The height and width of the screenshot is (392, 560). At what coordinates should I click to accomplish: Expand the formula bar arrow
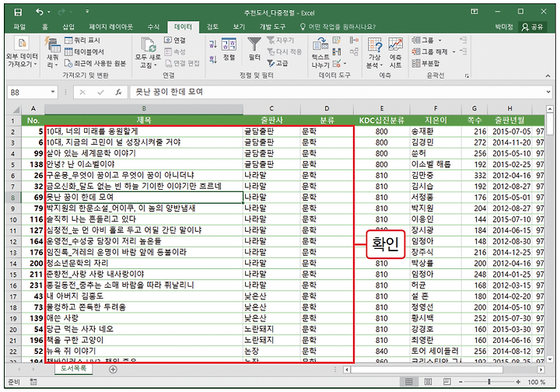click(548, 92)
